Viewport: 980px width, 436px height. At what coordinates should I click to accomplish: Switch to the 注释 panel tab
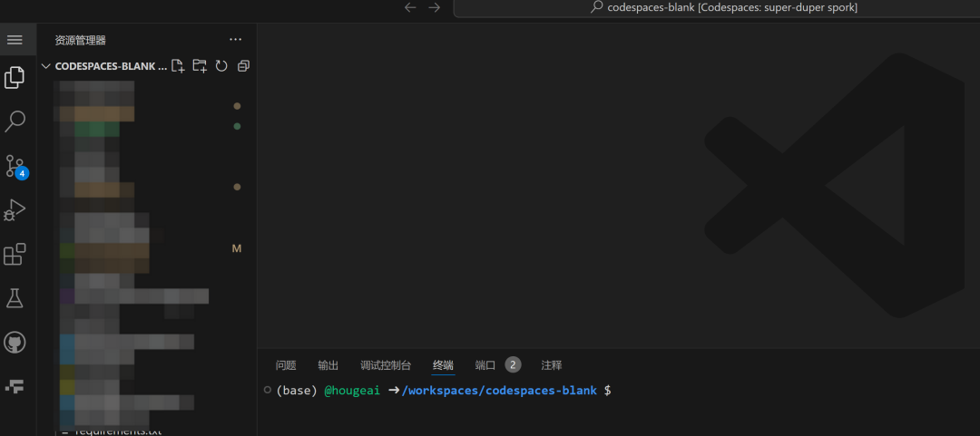552,365
